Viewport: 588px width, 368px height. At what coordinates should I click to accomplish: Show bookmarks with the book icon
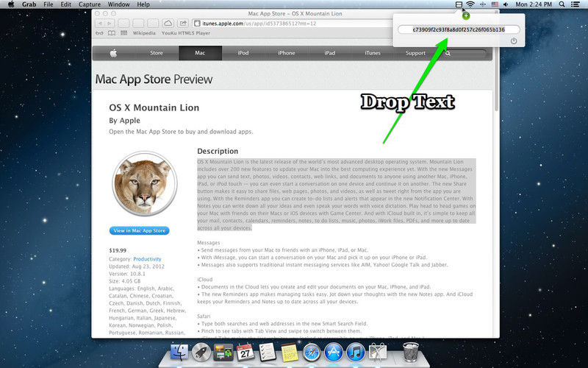(x=112, y=33)
